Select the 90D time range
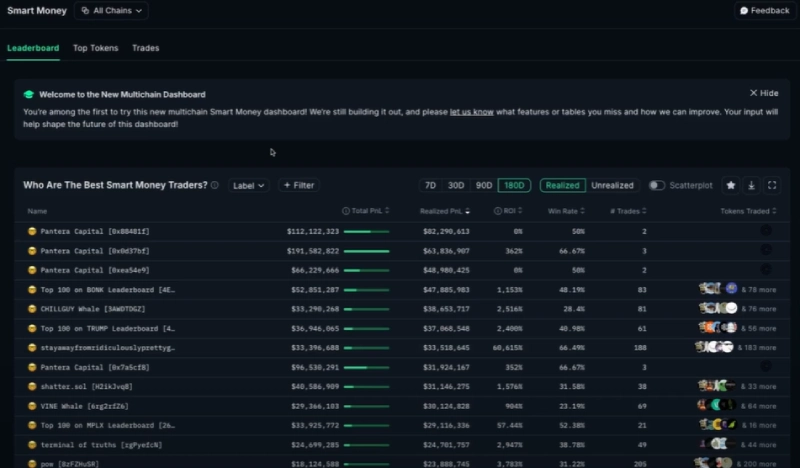This screenshot has width=800, height=468. (484, 185)
